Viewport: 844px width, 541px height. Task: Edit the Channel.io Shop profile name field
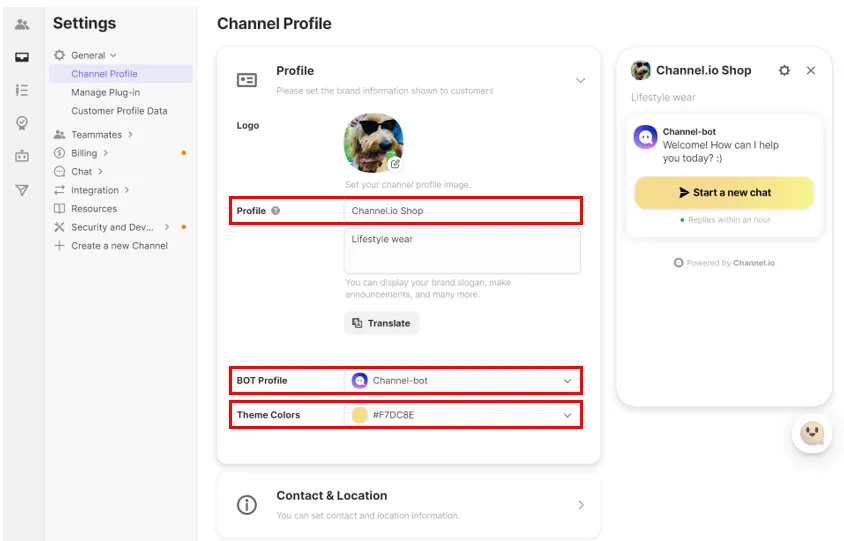tap(462, 210)
